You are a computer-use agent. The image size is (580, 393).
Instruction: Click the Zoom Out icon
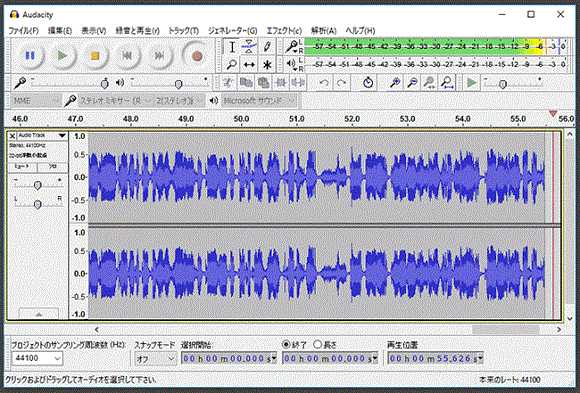pyautogui.click(x=412, y=83)
